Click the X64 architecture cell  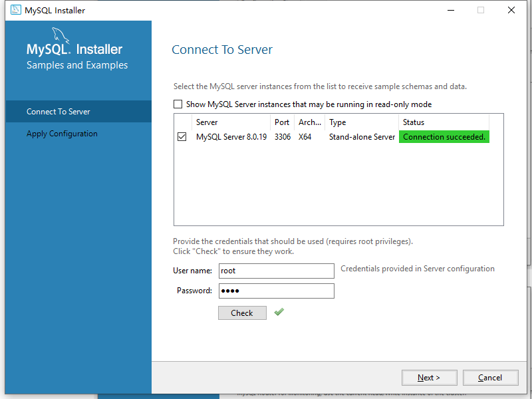[x=305, y=137]
